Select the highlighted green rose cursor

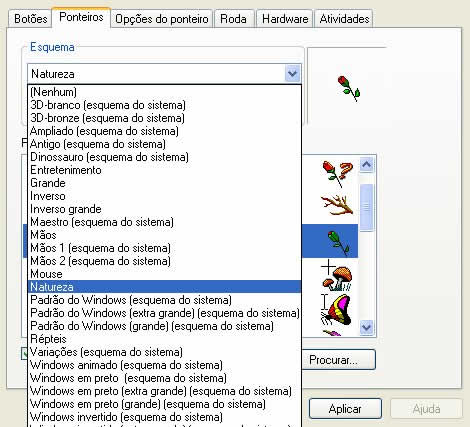pos(338,243)
